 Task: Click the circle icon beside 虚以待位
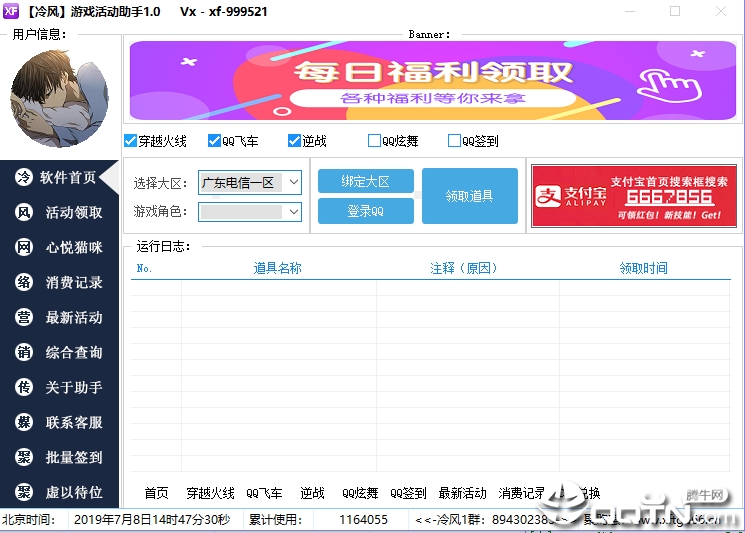click(24, 492)
